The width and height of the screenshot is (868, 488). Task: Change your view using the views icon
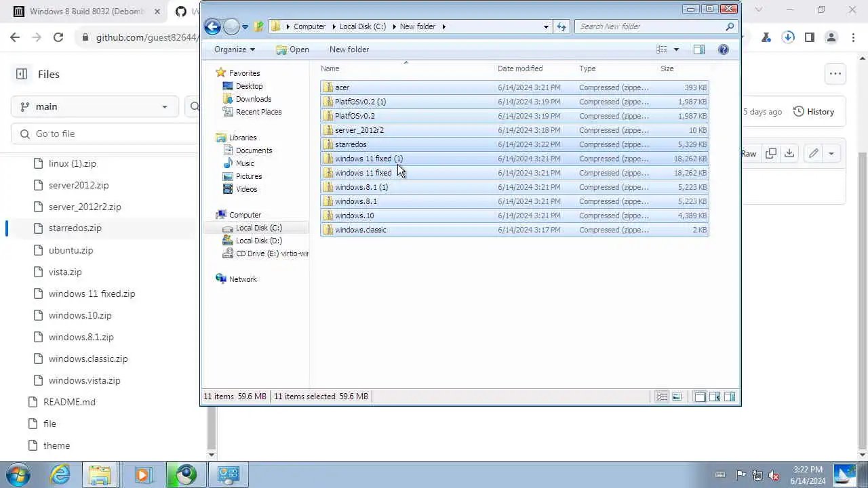click(662, 49)
